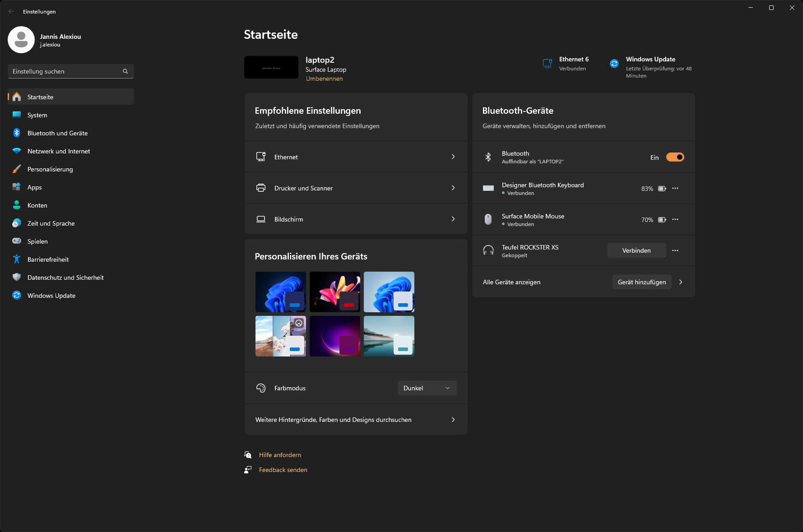Select the lake landscape theme thumbnail
803x532 pixels.
pyautogui.click(x=389, y=336)
